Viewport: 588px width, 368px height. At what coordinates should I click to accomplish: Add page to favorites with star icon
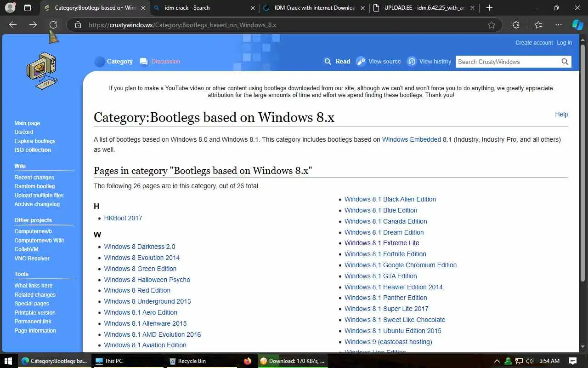coord(492,25)
